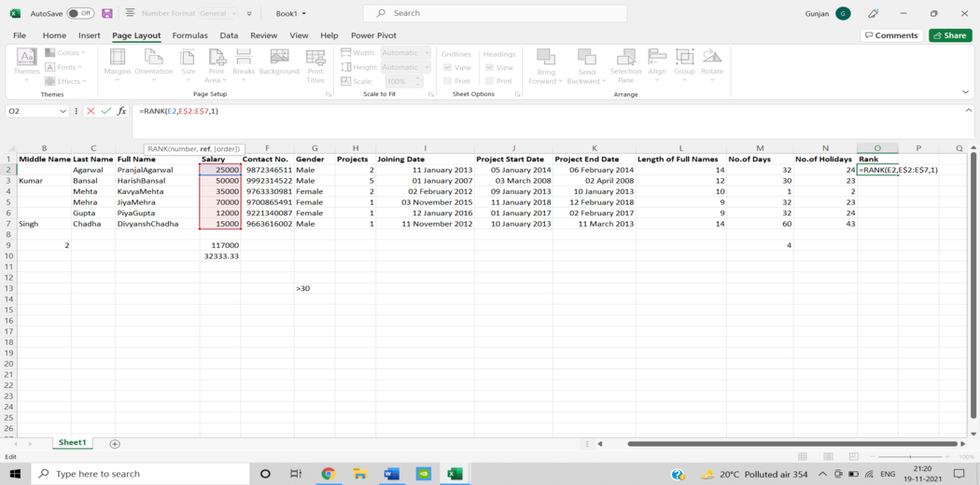This screenshot has height=485, width=980.
Task: Confirm formula with the Enter checkmark
Action: coord(106,111)
